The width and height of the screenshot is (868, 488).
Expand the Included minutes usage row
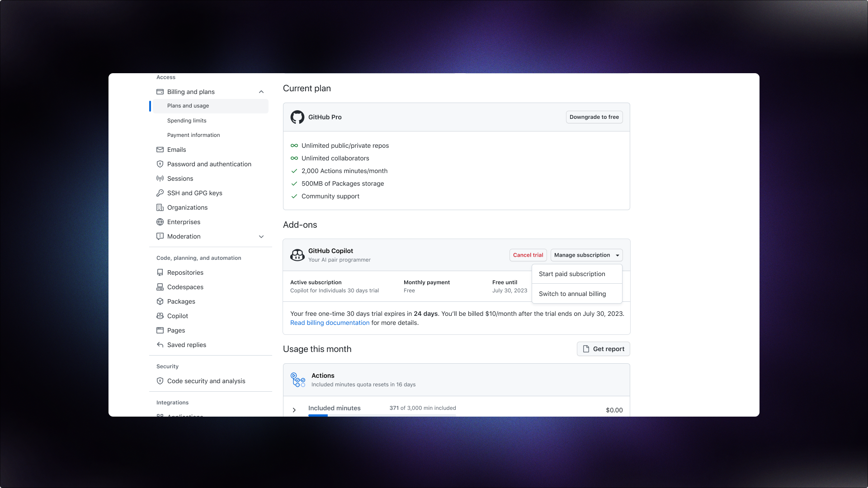point(294,410)
